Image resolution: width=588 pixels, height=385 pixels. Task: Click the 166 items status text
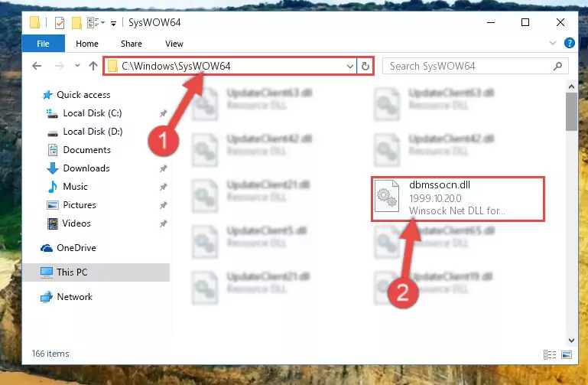pyautogui.click(x=50, y=354)
